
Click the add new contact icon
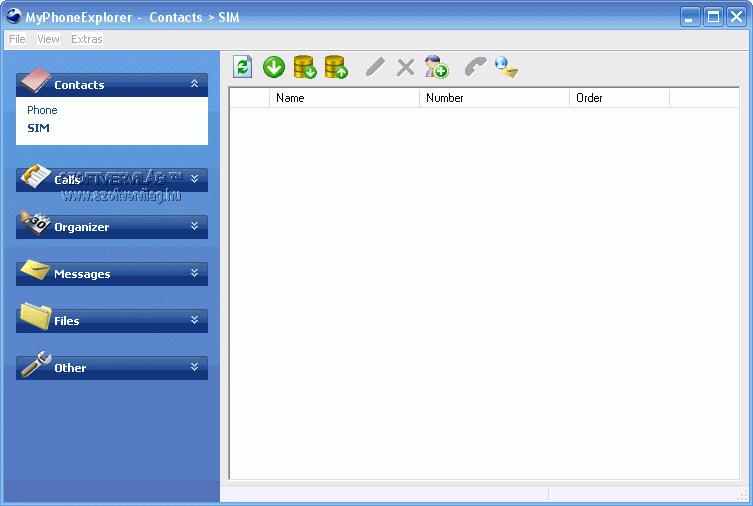(x=437, y=67)
